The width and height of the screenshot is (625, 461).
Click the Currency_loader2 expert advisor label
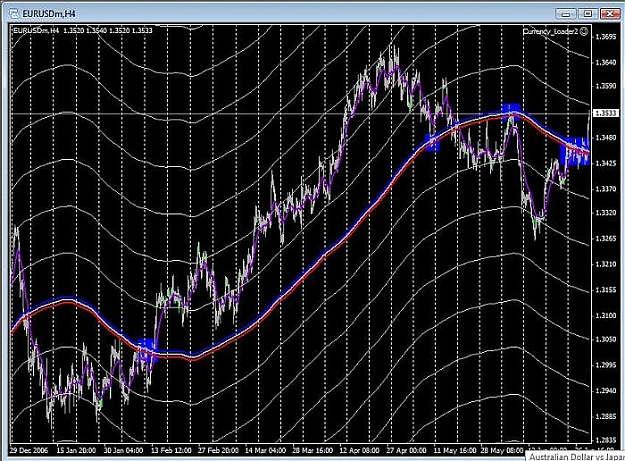coord(550,31)
